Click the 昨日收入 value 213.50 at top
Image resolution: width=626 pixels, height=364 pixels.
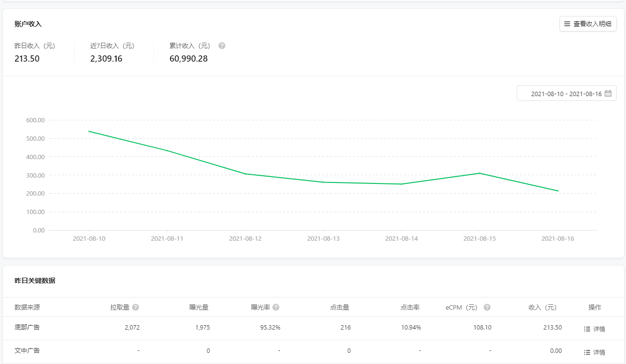pyautogui.click(x=27, y=59)
